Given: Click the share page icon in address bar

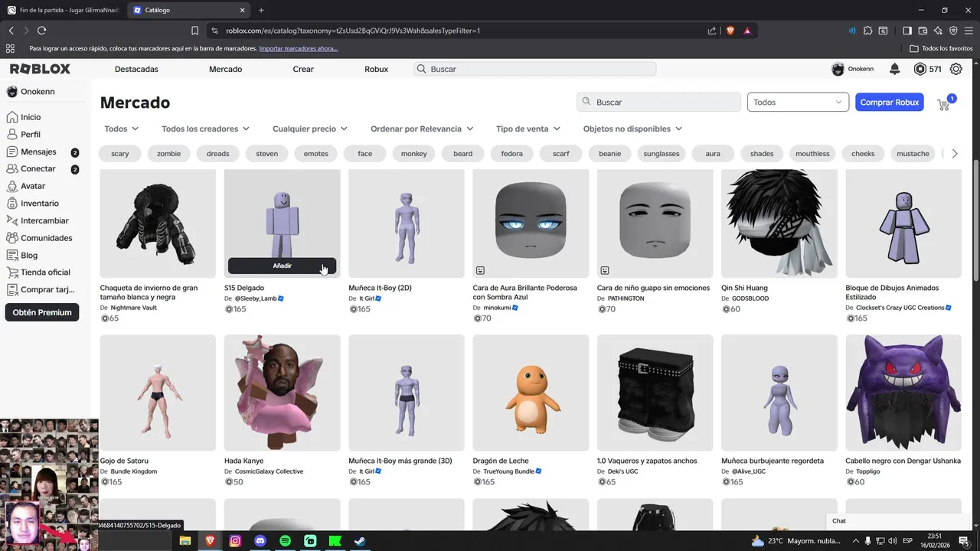Looking at the screenshot, I should click(712, 31).
